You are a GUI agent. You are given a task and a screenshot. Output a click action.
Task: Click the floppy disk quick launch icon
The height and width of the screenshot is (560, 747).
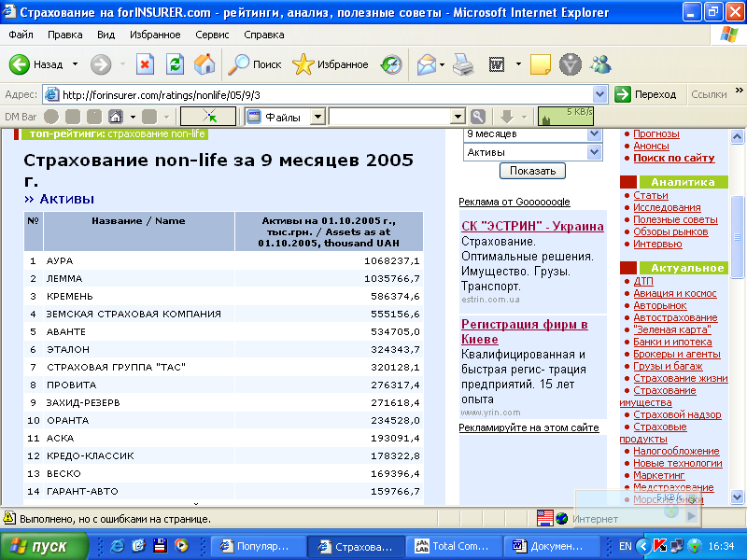tap(160, 546)
